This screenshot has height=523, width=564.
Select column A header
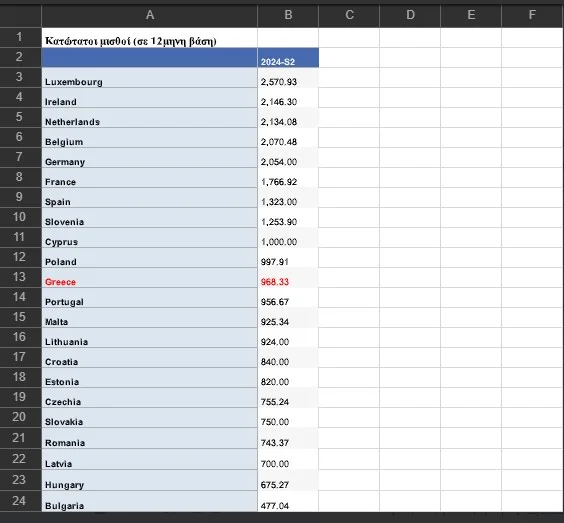150,15
